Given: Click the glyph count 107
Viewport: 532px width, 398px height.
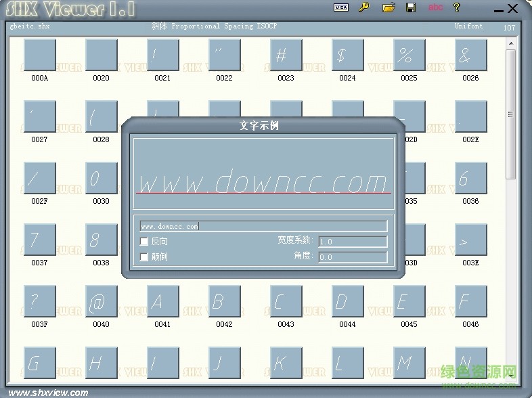Looking at the screenshot, I should point(509,28).
